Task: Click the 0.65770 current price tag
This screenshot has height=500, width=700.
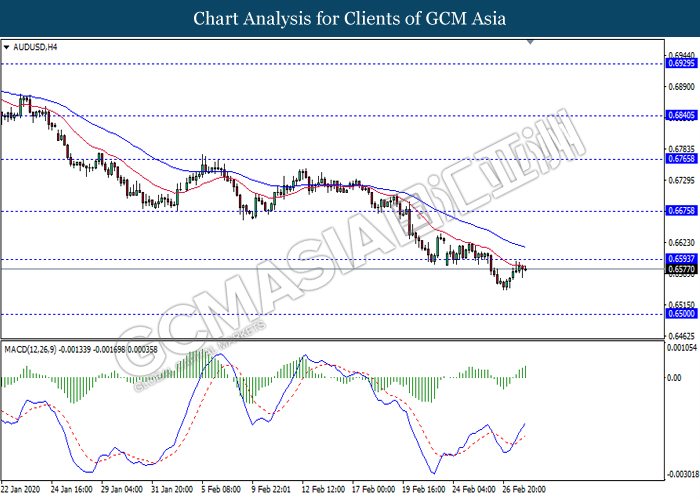Action: pos(680,269)
